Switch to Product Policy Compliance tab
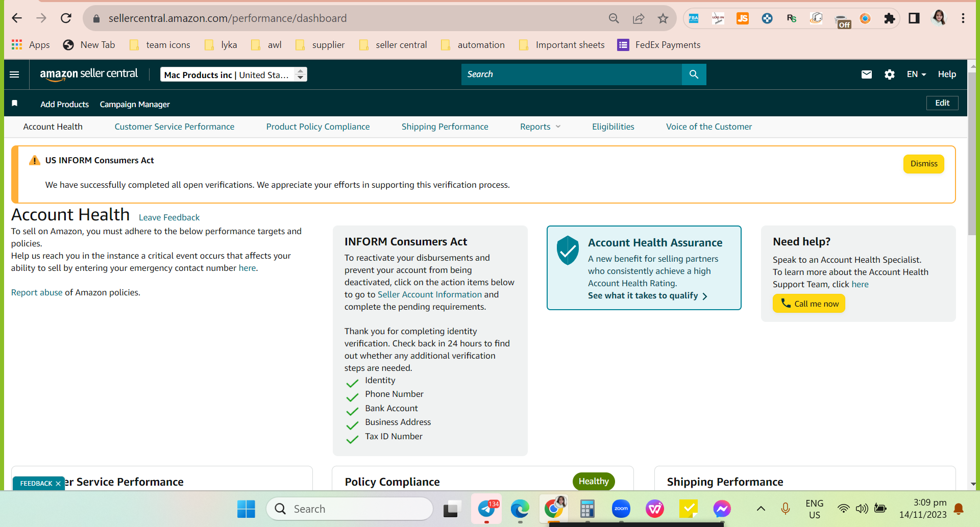This screenshot has height=527, width=980. pos(318,127)
